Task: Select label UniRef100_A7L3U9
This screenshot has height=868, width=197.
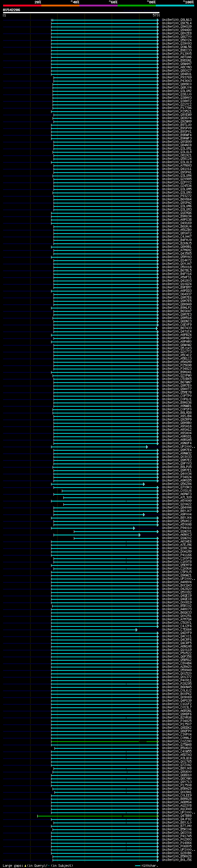Action: [x=177, y=497]
